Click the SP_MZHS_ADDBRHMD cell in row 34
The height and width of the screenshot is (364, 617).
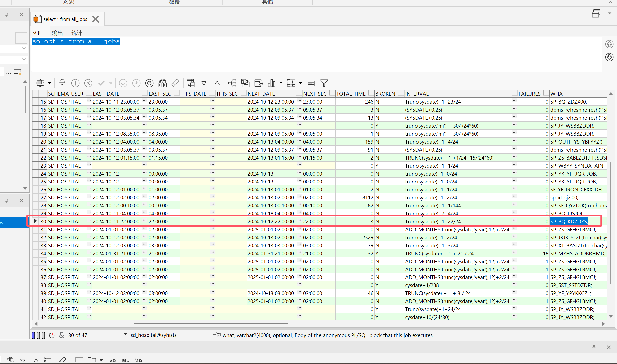pos(578,253)
